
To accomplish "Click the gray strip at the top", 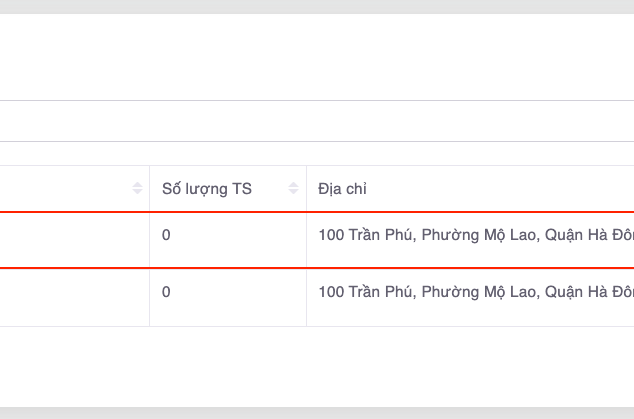I will tap(300, 6).
